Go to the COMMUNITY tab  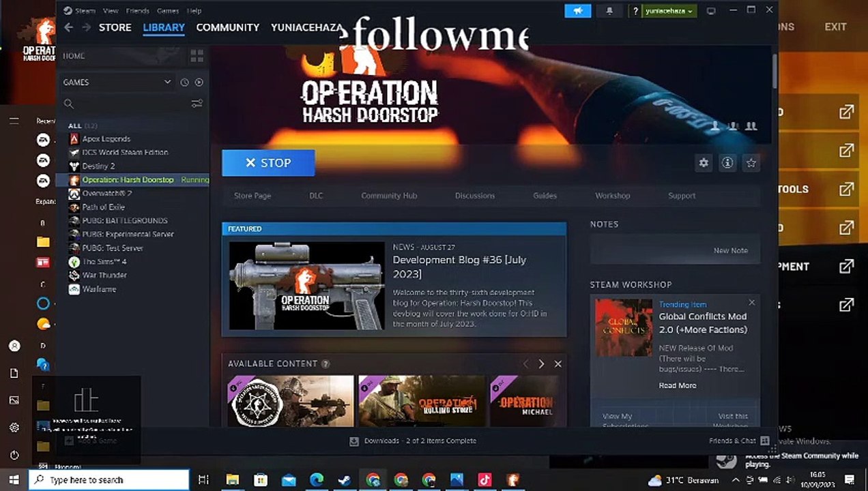(x=228, y=27)
